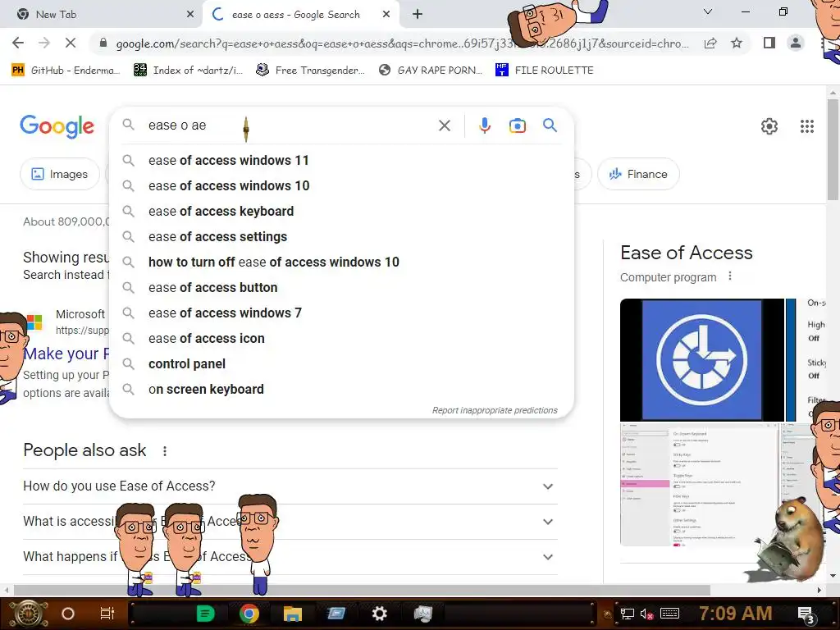Viewport: 840px width, 630px height.
Task: Click the Cortana circle on taskbar
Action: click(68, 614)
